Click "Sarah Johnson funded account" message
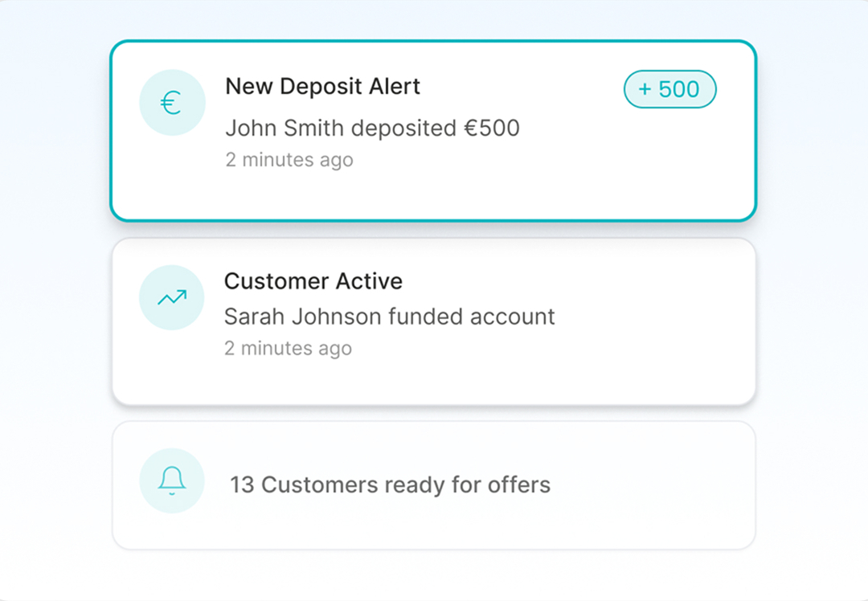Image resolution: width=868 pixels, height=601 pixels. click(389, 317)
